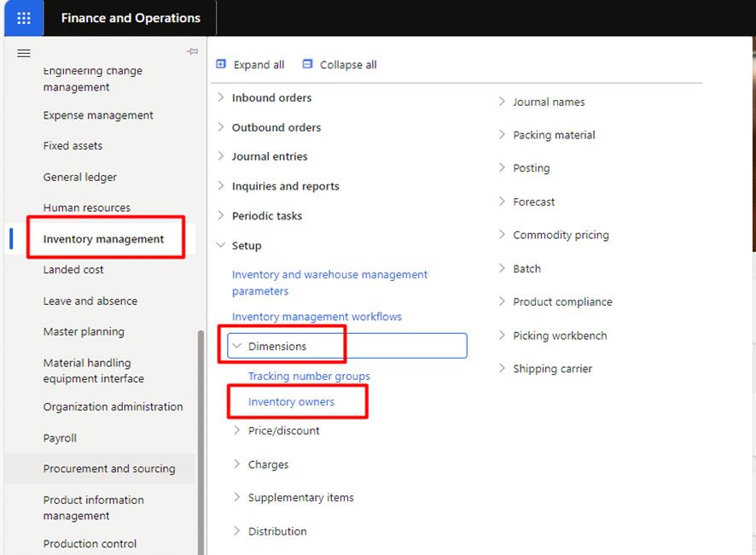Click the Journal names label

(x=549, y=102)
